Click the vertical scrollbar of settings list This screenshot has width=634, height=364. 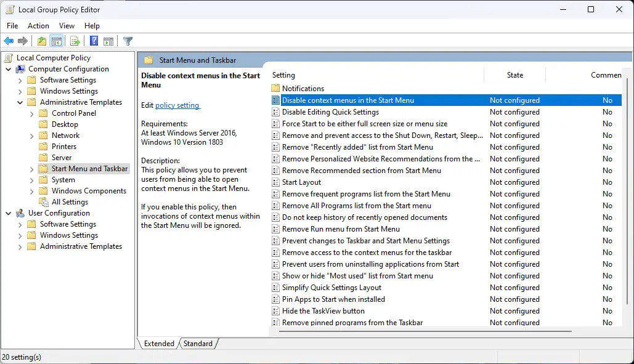(627, 190)
